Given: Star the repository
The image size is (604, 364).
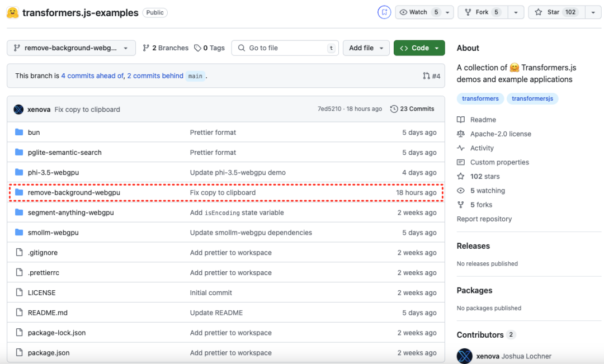Looking at the screenshot, I should click(x=556, y=12).
